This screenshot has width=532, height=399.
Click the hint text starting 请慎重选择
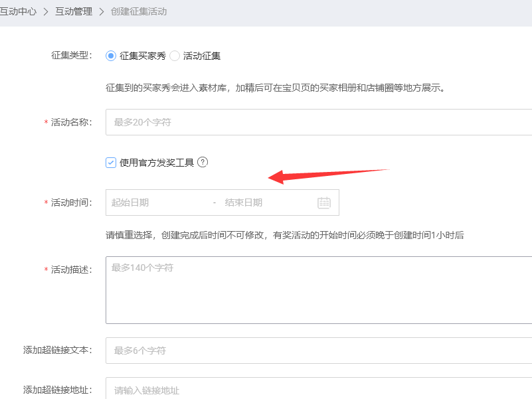coord(285,235)
